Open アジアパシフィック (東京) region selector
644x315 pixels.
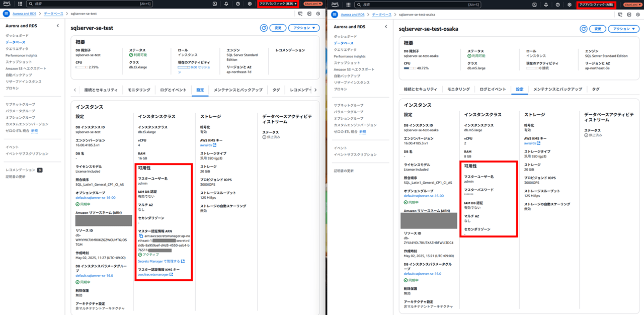tap(278, 4)
